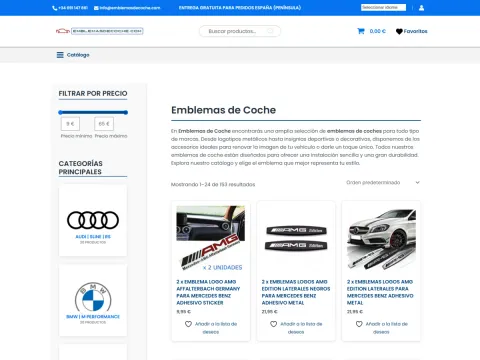480x360 pixels.
Task: Open the Catálogo hamburger menu icon
Action: coord(60,55)
